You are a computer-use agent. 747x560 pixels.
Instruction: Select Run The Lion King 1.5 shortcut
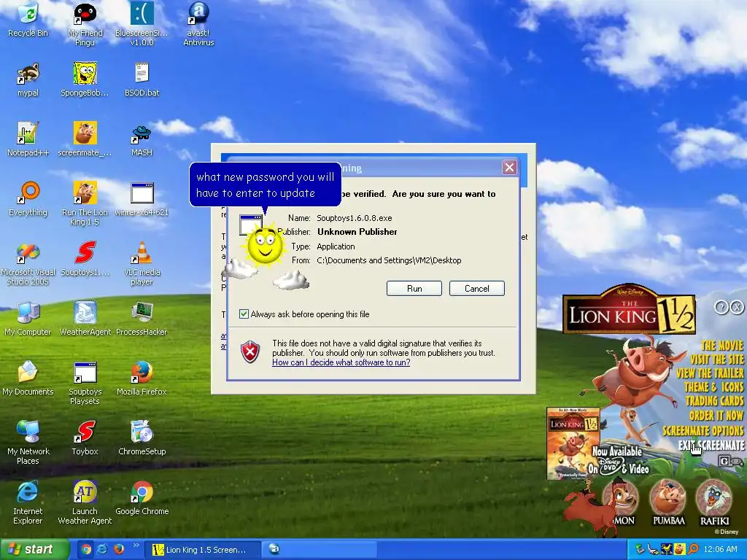[x=85, y=204]
